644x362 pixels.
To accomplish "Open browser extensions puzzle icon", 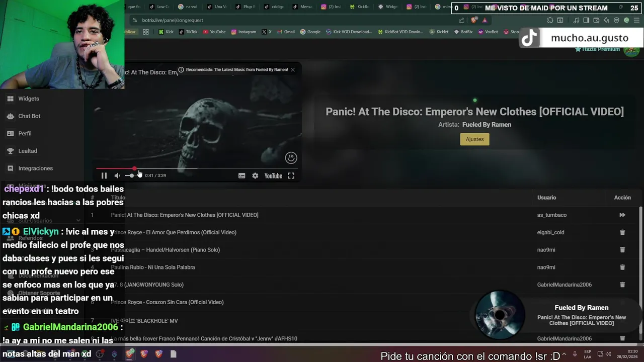I will [550, 20].
